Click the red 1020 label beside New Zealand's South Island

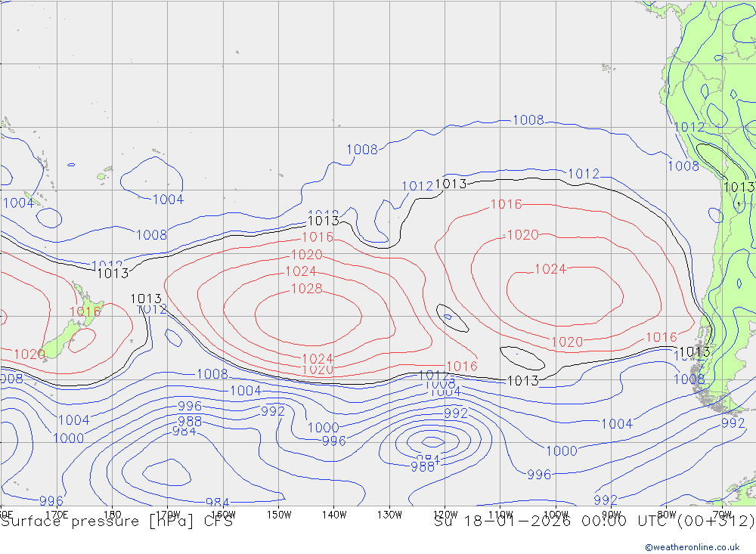pos(29,354)
